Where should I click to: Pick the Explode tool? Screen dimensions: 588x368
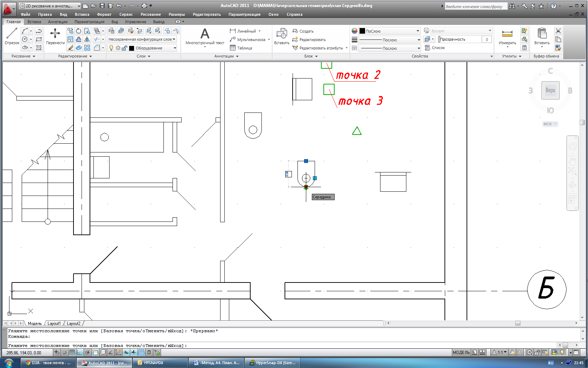tap(79, 48)
